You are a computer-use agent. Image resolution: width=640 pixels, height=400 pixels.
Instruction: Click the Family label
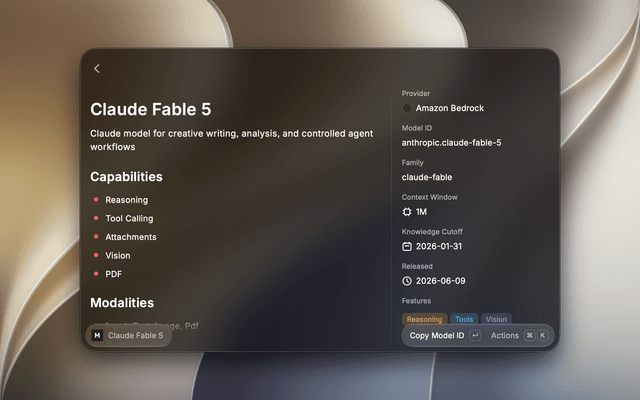pyautogui.click(x=413, y=162)
